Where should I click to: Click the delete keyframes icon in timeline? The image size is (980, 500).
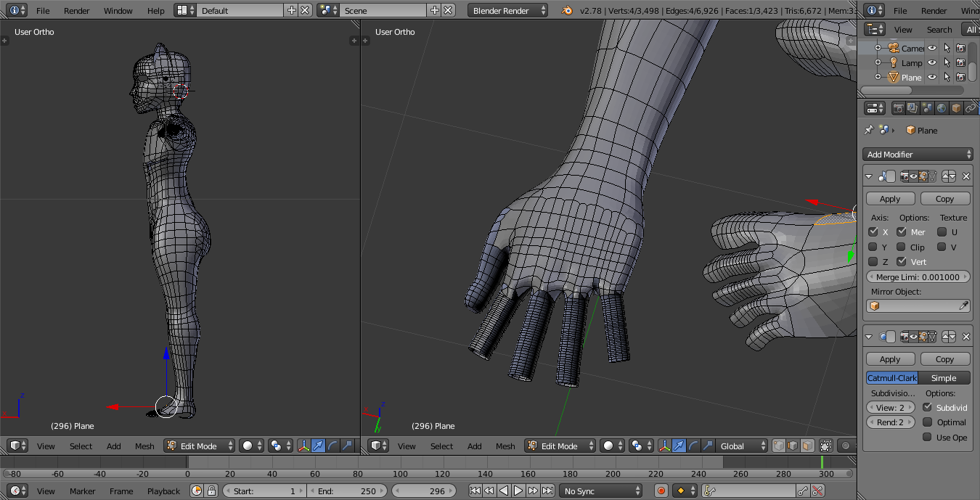[818, 491]
